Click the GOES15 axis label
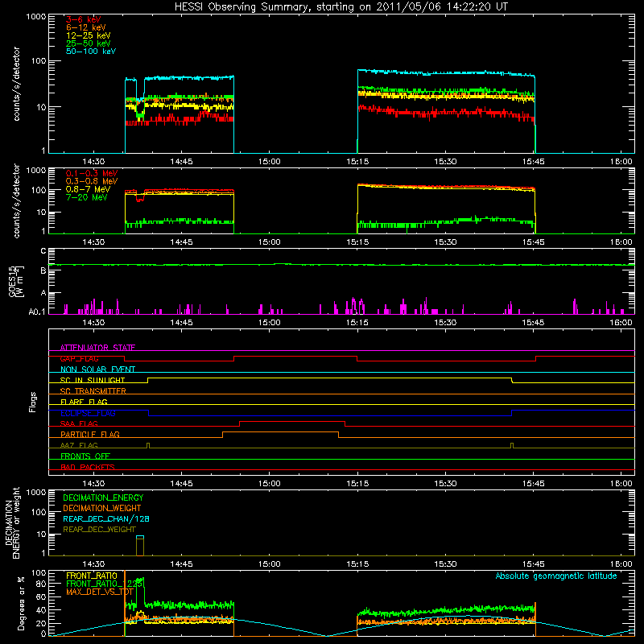 coord(16,282)
